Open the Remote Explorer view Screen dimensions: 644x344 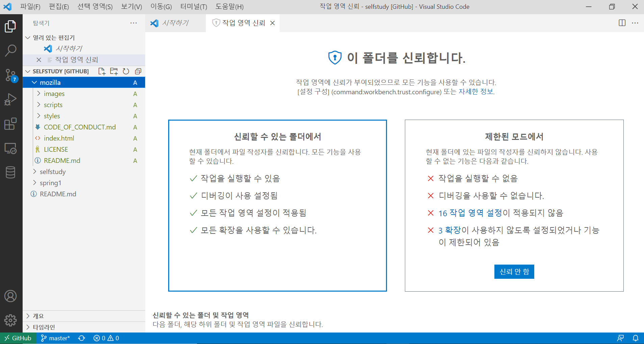(x=10, y=148)
